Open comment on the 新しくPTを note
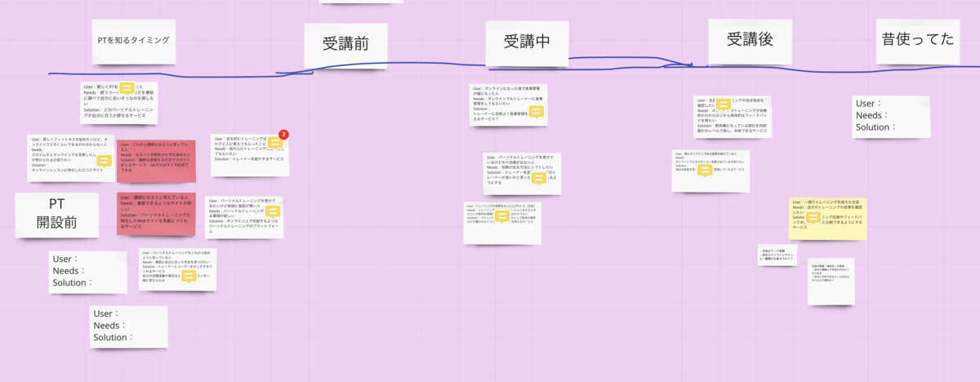 click(127, 89)
